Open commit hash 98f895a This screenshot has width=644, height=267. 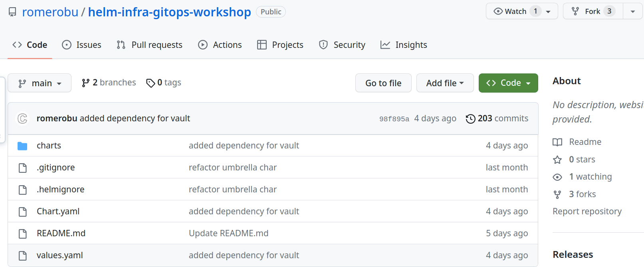tap(394, 119)
